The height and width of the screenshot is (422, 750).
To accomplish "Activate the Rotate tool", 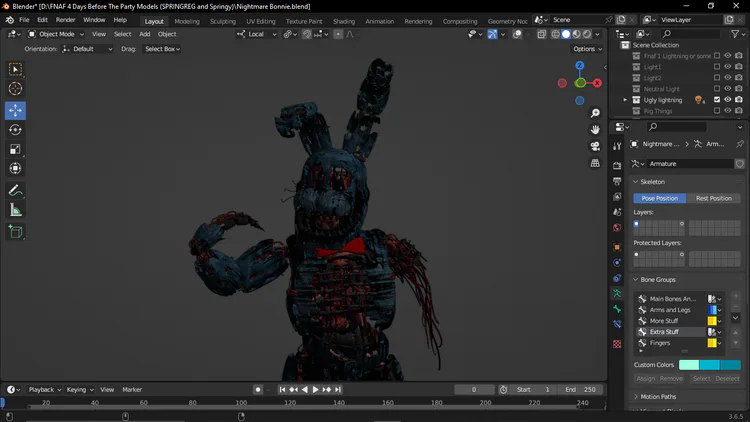I will (15, 130).
